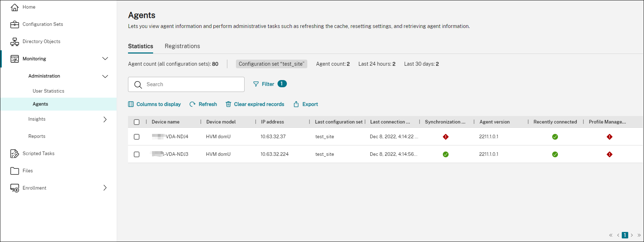The image size is (644, 242).
Task: Check the VDA-NDJ4 row checkbox
Action: (137, 137)
